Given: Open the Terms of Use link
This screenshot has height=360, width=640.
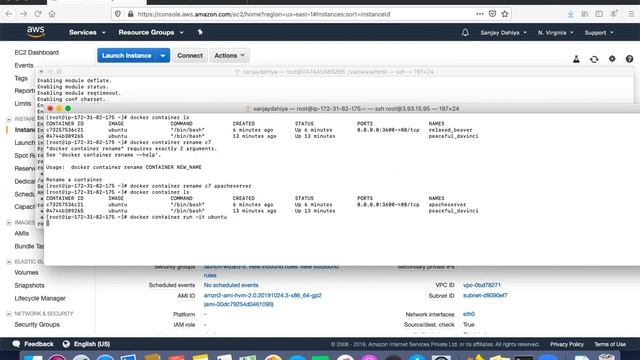Looking at the screenshot, I should [610, 344].
